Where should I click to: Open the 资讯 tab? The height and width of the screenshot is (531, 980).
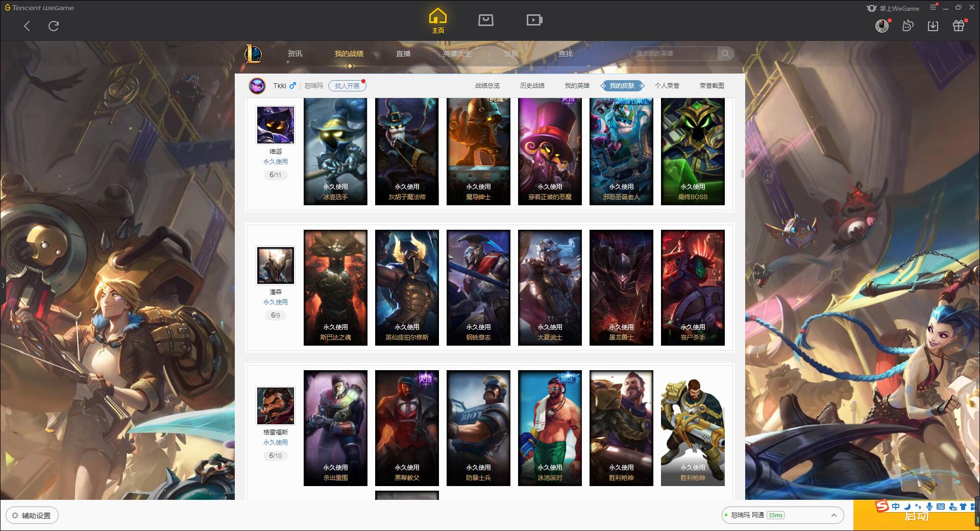[x=295, y=54]
